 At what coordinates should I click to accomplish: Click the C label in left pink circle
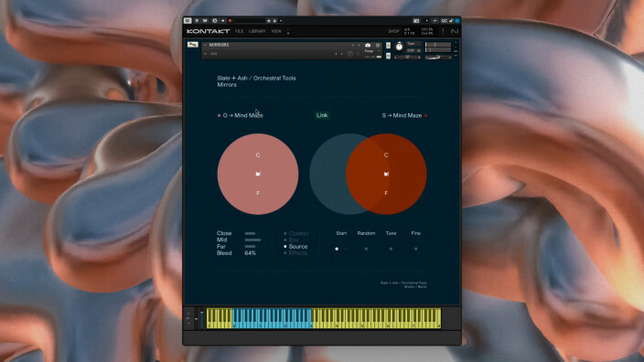[258, 155]
